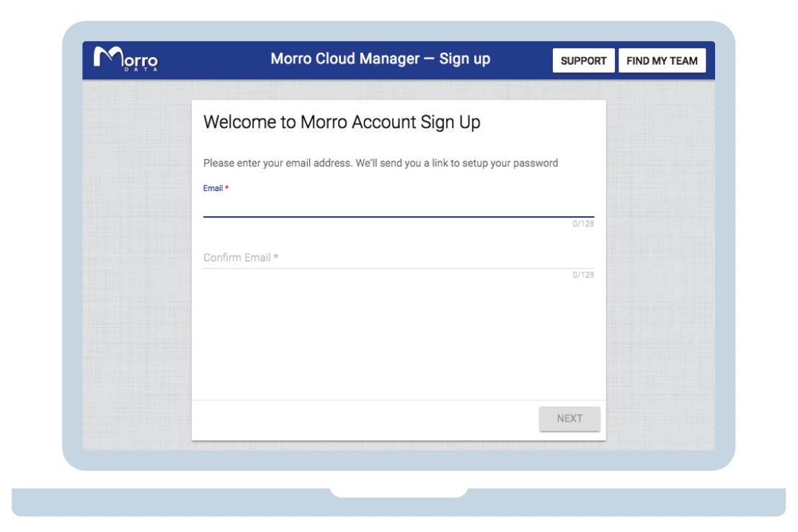Click the Morro Data logo
Viewport: 798px width, 532px height.
tap(125, 59)
